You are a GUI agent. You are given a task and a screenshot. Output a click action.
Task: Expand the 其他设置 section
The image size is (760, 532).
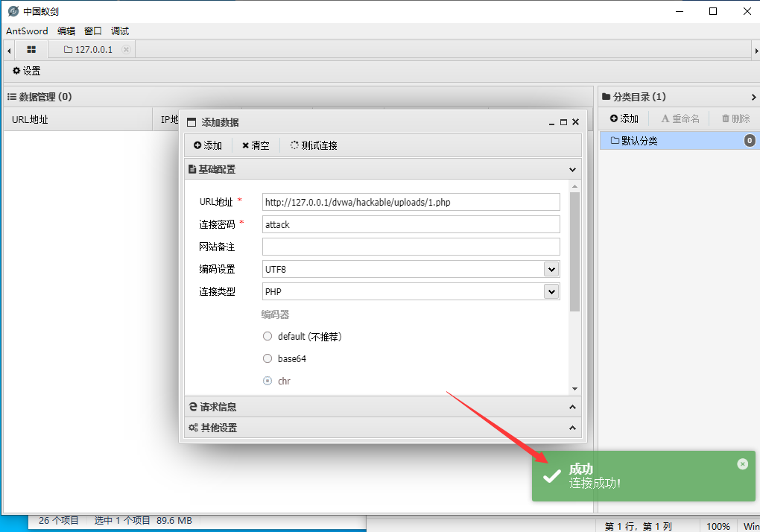(x=383, y=428)
